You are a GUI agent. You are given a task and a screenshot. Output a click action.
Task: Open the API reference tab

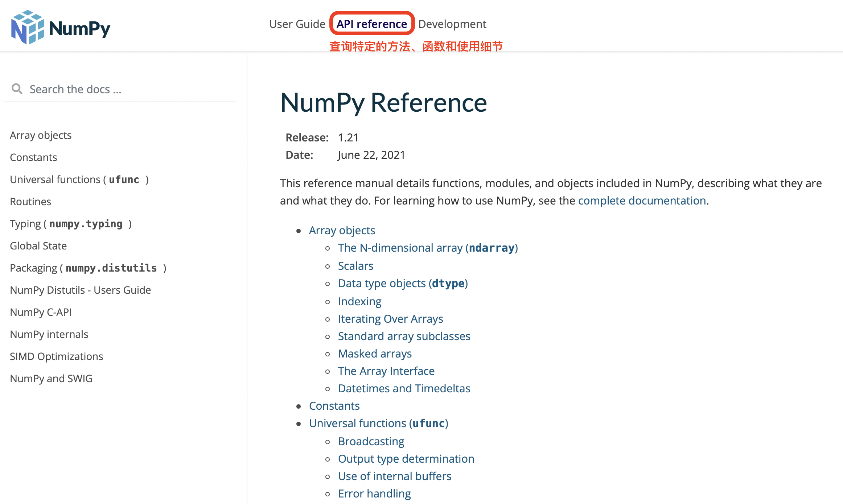pyautogui.click(x=372, y=24)
